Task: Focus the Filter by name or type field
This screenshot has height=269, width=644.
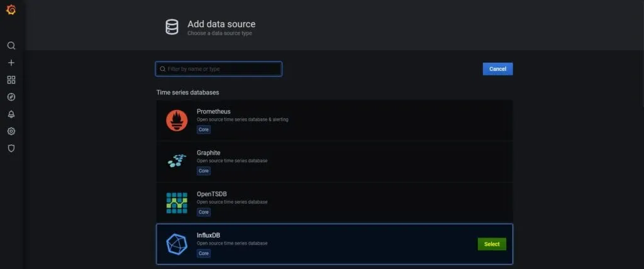Action: pyautogui.click(x=218, y=69)
